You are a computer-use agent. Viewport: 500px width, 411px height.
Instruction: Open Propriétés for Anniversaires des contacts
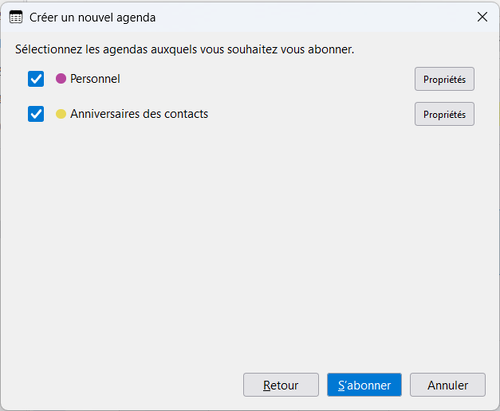pyautogui.click(x=444, y=114)
